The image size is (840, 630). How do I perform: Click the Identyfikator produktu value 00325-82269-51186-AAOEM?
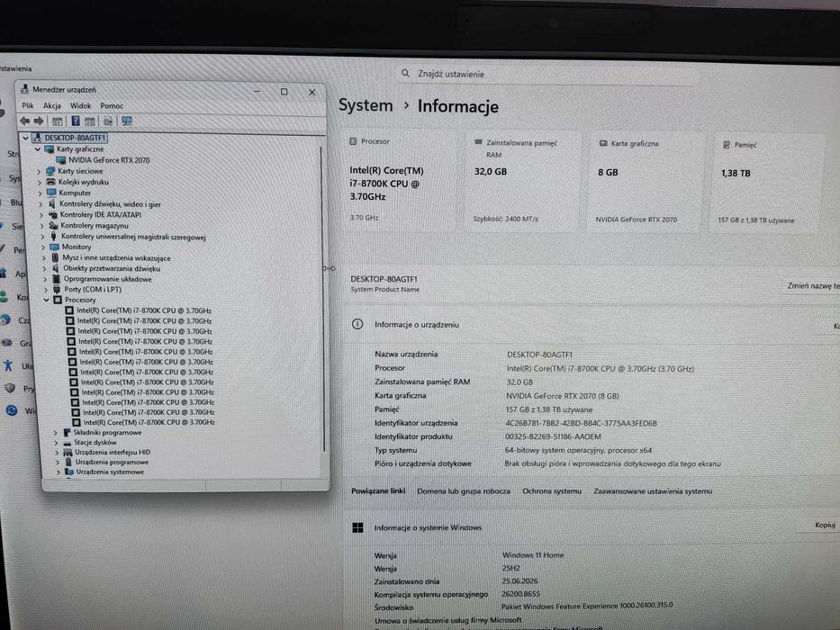point(553,436)
